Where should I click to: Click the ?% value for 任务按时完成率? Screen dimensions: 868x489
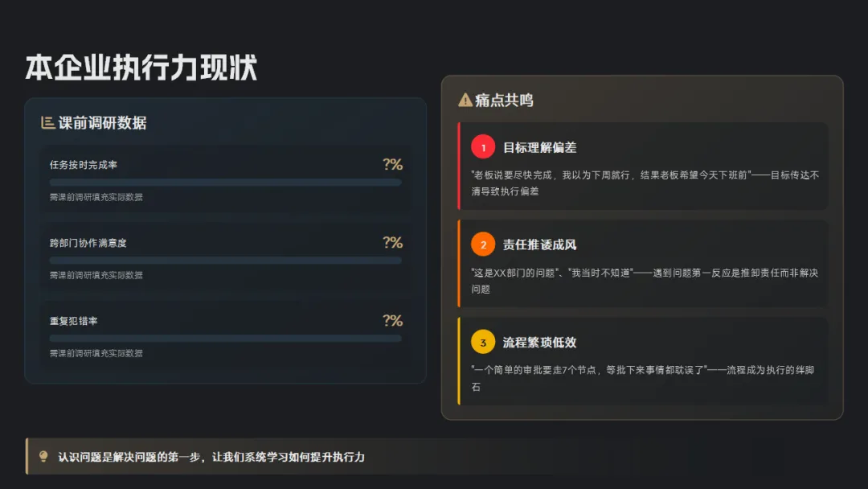coord(392,165)
